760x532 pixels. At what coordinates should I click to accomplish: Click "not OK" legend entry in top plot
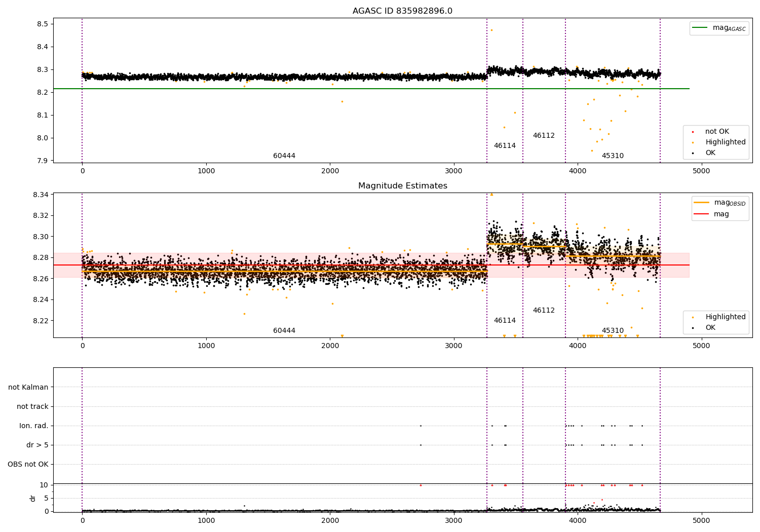[x=717, y=131]
